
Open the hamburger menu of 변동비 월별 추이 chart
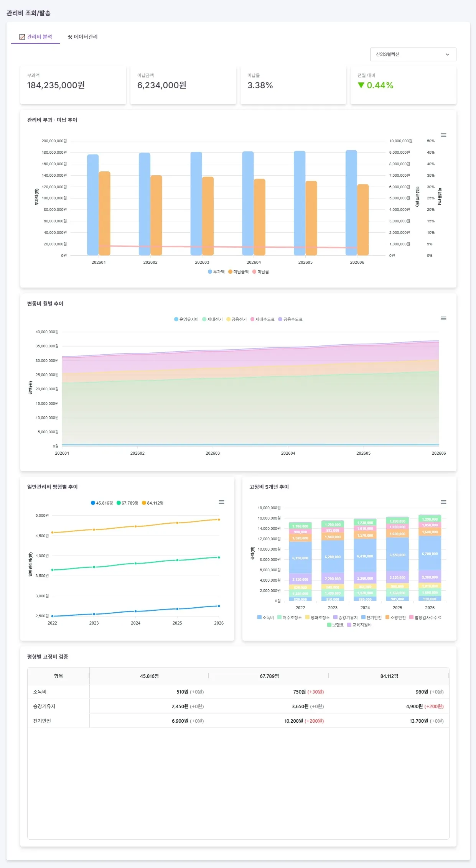(443, 318)
